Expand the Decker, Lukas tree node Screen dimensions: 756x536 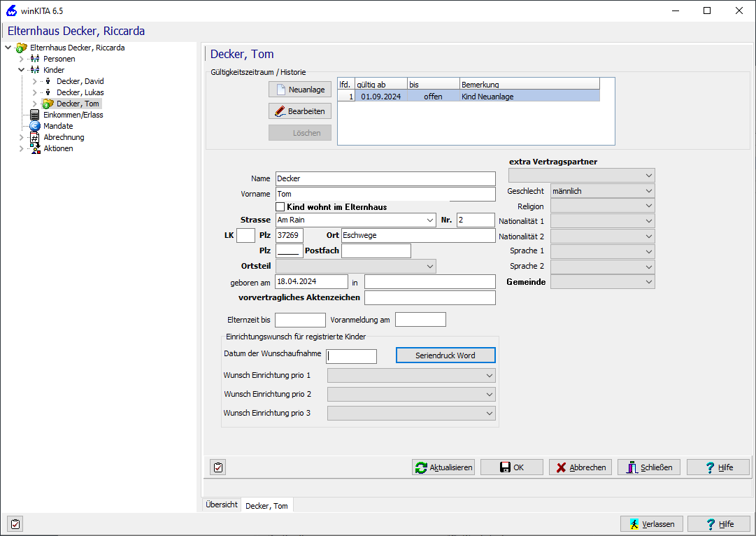(x=35, y=92)
